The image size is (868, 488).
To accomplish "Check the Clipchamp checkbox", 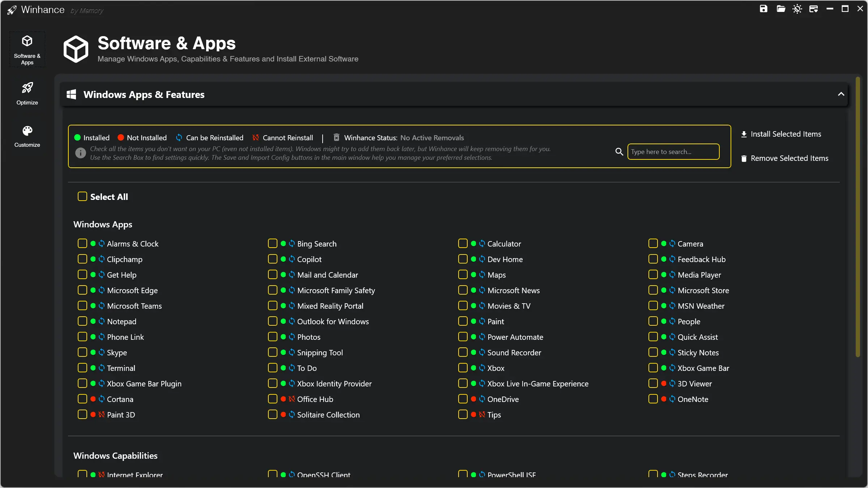I will 82,259.
